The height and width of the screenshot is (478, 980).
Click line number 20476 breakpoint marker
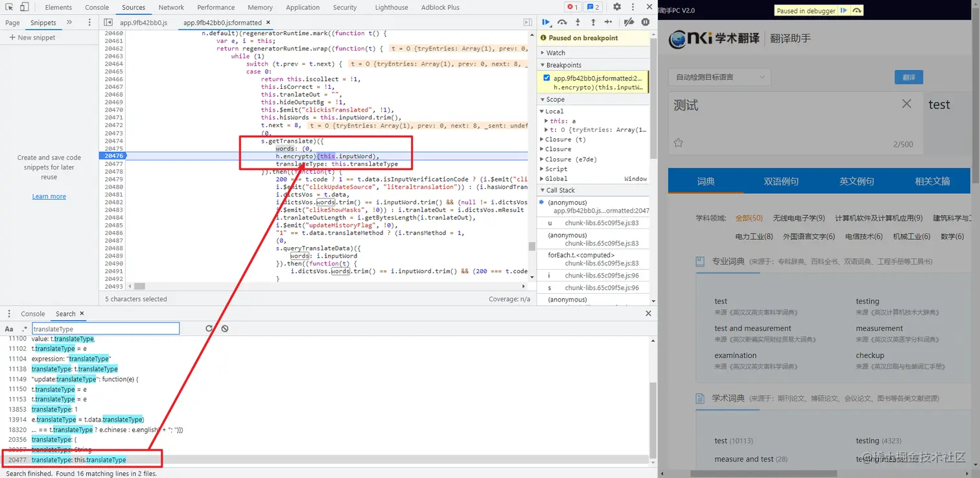(x=113, y=156)
